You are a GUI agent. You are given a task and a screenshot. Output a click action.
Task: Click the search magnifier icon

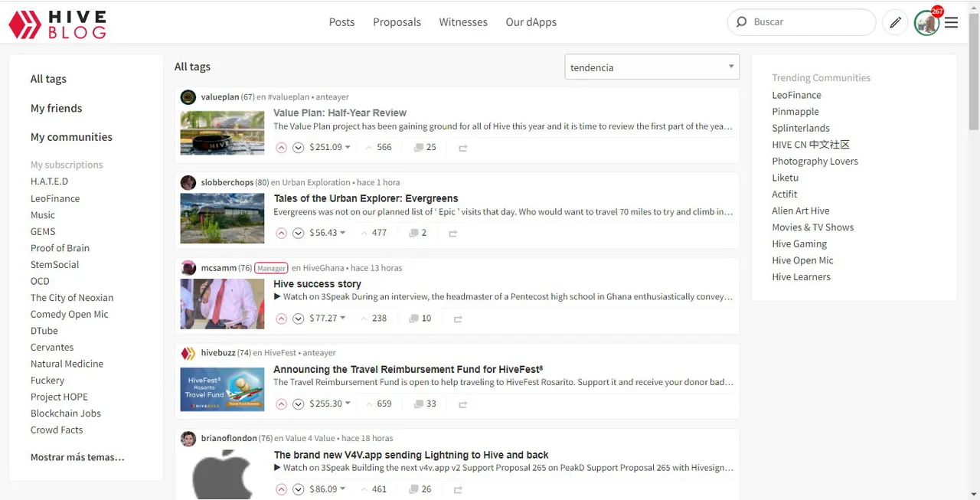coord(741,22)
